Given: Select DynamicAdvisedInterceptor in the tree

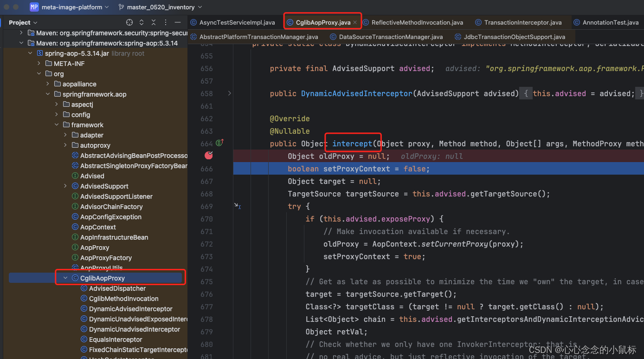Looking at the screenshot, I should [x=131, y=309].
